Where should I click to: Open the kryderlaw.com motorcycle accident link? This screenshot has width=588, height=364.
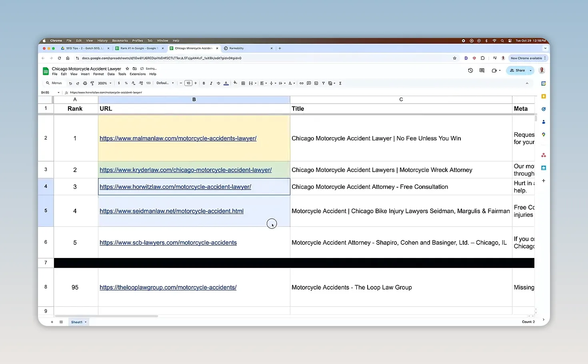186,170
